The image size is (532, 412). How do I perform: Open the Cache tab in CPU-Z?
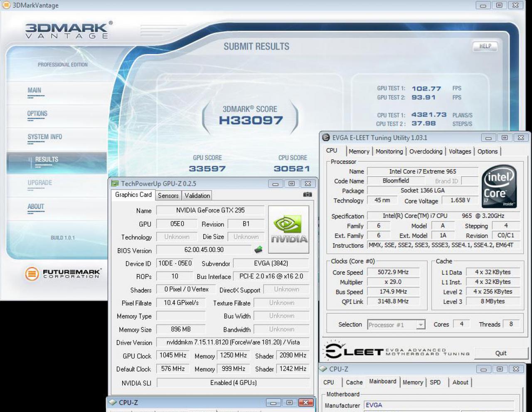point(354,382)
